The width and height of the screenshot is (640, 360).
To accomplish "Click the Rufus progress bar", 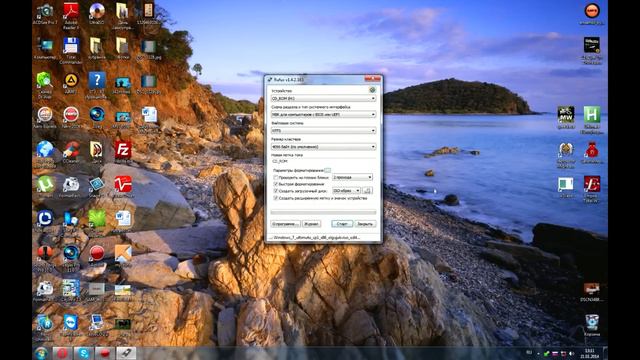I will coord(323,212).
